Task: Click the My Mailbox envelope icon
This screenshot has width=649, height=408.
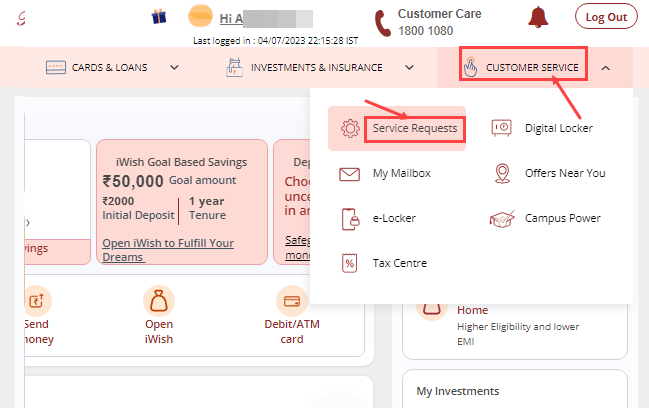Action: [349, 174]
